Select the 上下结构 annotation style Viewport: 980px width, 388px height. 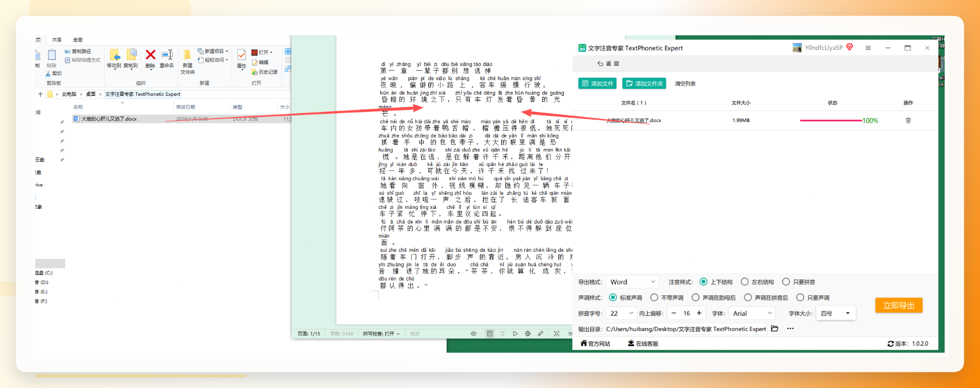coord(716,282)
